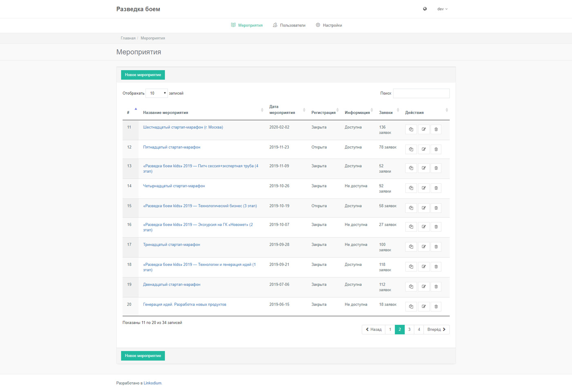This screenshot has height=392, width=572.
Task: Open the Настройки navigation tab
Action: tap(329, 25)
